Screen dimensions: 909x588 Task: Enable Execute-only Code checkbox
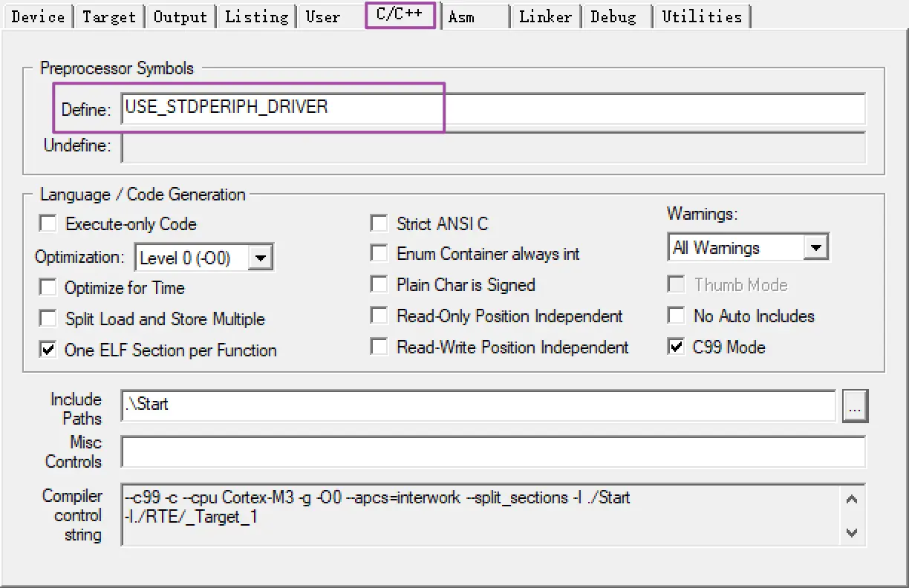pos(48,223)
